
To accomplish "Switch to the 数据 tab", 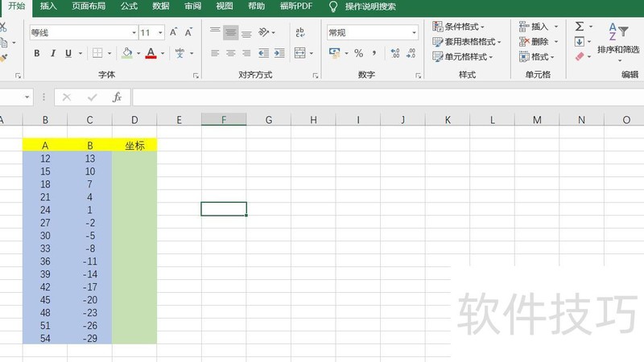I will coord(160,6).
